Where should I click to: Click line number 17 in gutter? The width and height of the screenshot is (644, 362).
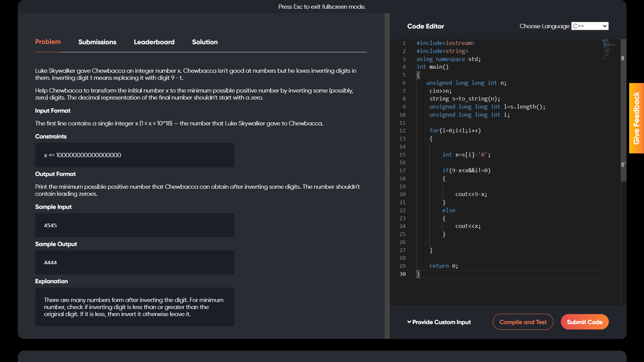tap(402, 171)
